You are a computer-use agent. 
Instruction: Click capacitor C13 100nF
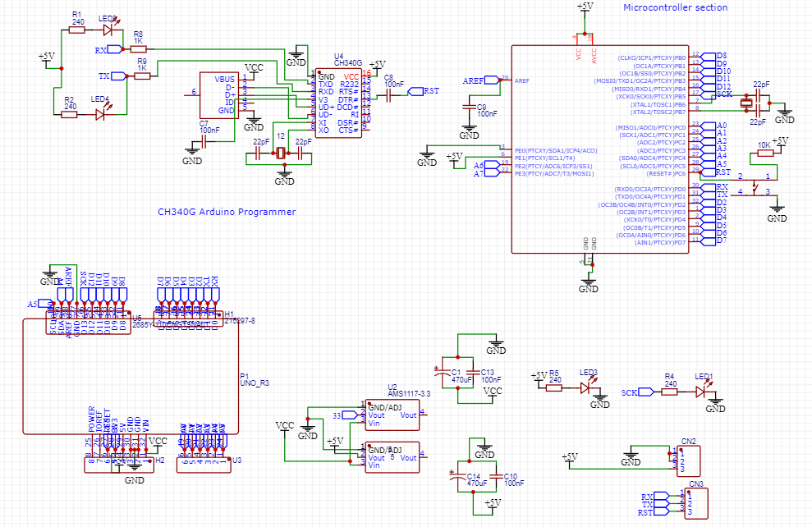tap(472, 372)
